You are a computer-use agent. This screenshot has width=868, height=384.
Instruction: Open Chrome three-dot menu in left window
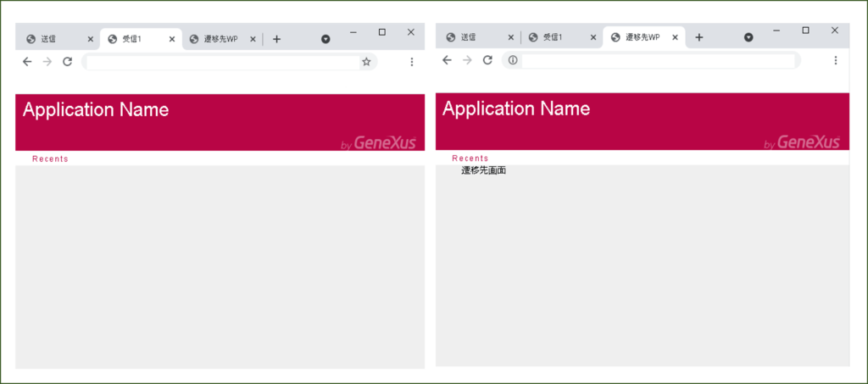coord(411,62)
